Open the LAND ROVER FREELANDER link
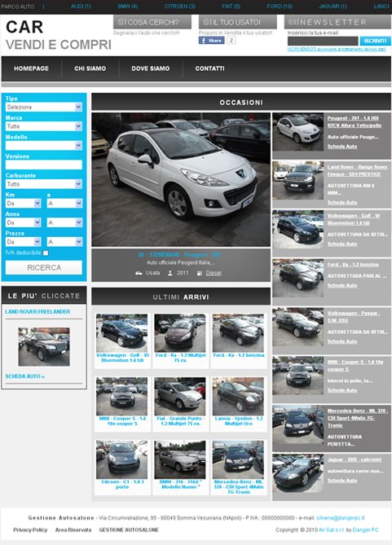The width and height of the screenshot is (392, 545). tap(37, 312)
